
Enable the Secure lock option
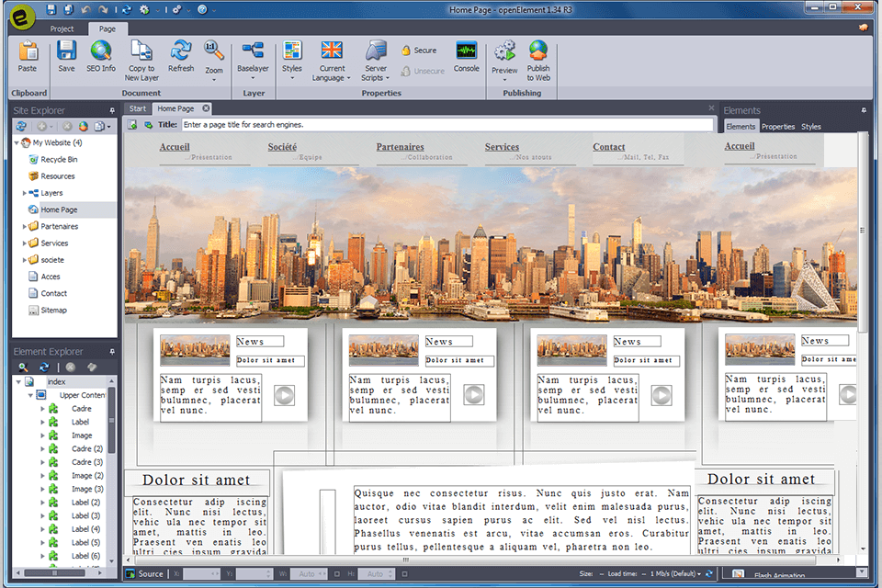coord(419,51)
